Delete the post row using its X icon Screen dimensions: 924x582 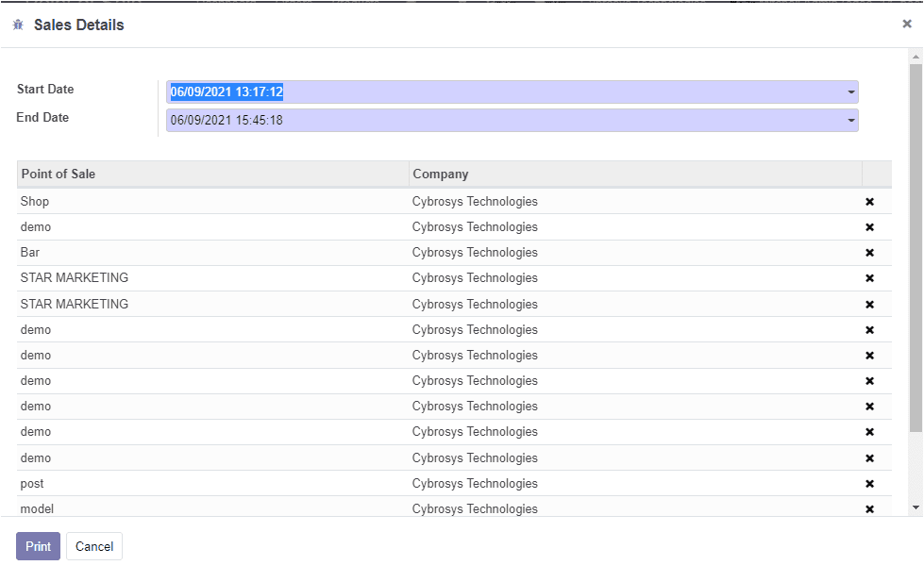869,484
